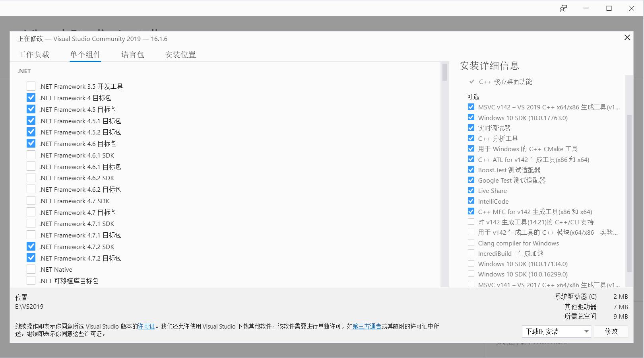Disable Google Test 测试适配器
The width and height of the screenshot is (644, 358).
pos(471,180)
